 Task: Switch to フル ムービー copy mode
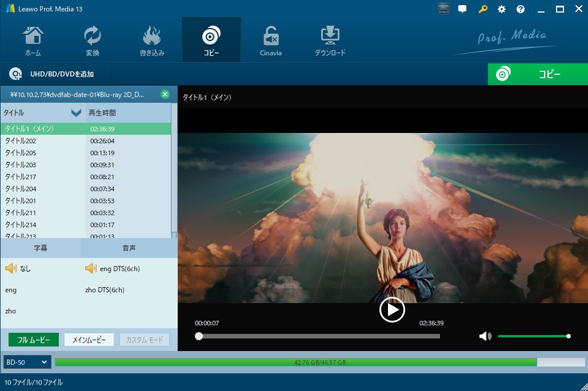click(x=34, y=340)
